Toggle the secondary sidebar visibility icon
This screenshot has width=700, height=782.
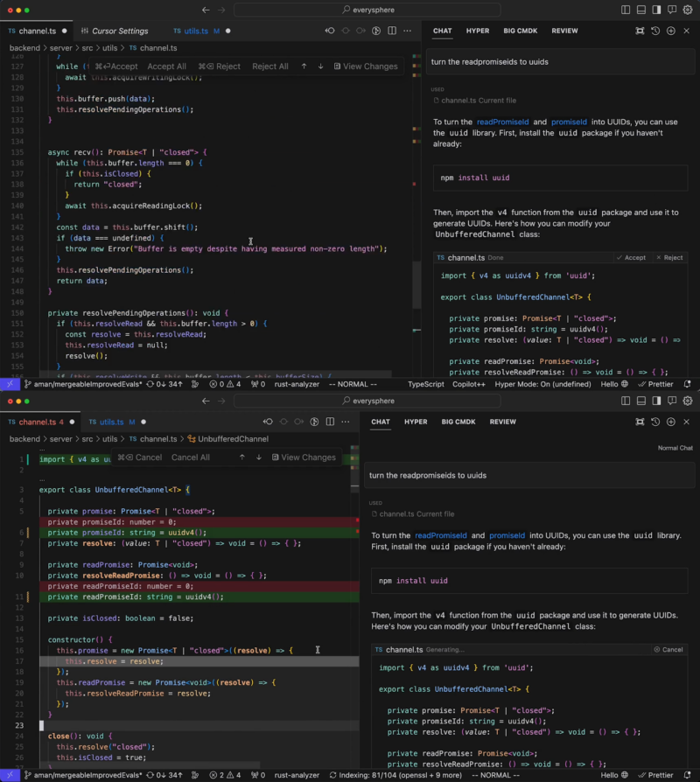pos(654,10)
